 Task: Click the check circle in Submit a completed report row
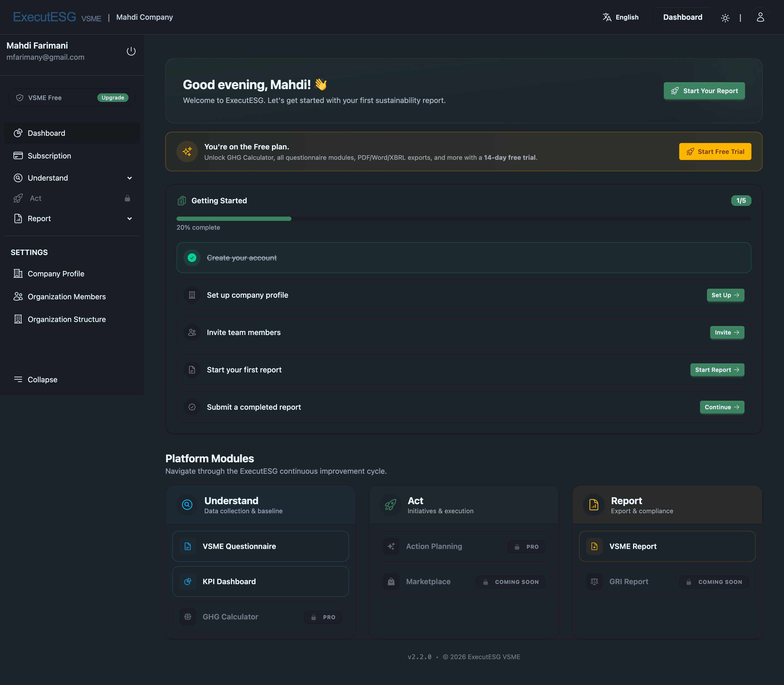click(x=192, y=407)
